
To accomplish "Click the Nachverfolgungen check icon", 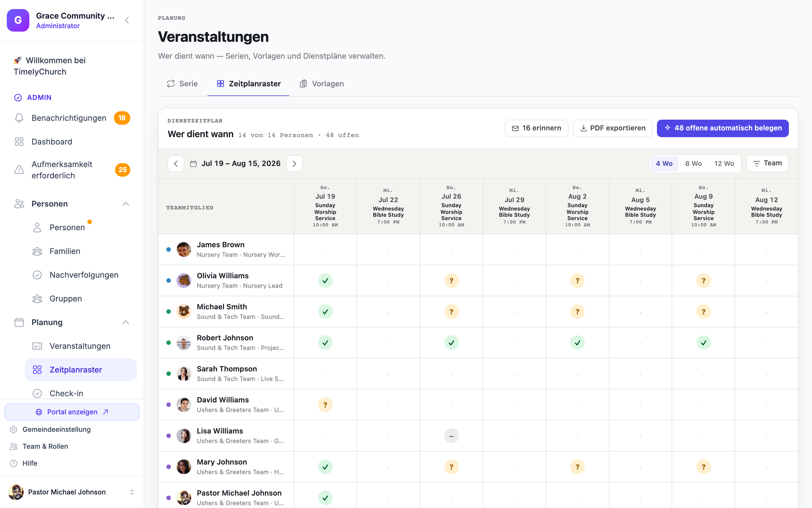I will [x=37, y=275].
